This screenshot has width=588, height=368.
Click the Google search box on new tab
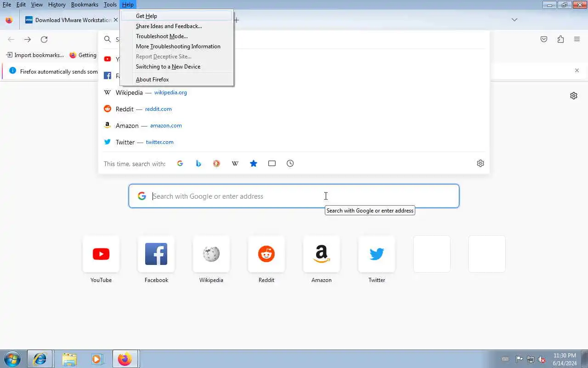(x=294, y=196)
